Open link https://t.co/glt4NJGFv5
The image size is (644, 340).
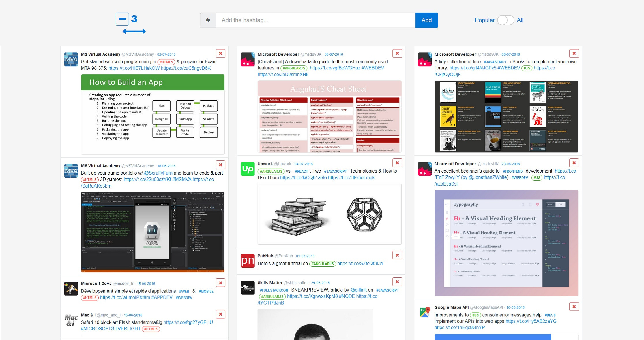(473, 68)
